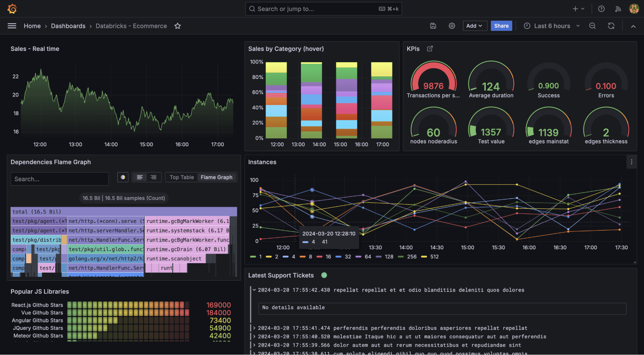Screen dimensions: 644x355
Task: Hide series 512 in the Instances legend
Action: coord(434,256)
